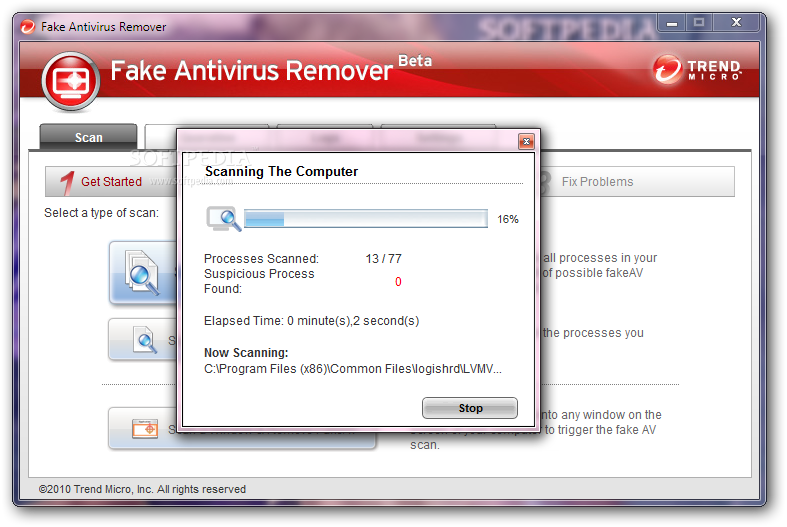Viewport: 787px width, 527px height.
Task: Click the ©2010 Trend Micro copyright text
Action: [142, 489]
